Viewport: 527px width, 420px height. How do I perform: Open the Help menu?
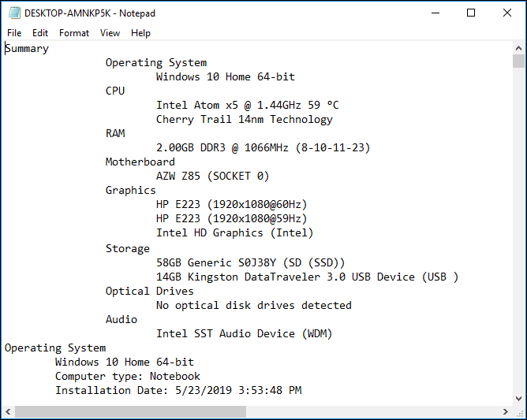point(141,33)
